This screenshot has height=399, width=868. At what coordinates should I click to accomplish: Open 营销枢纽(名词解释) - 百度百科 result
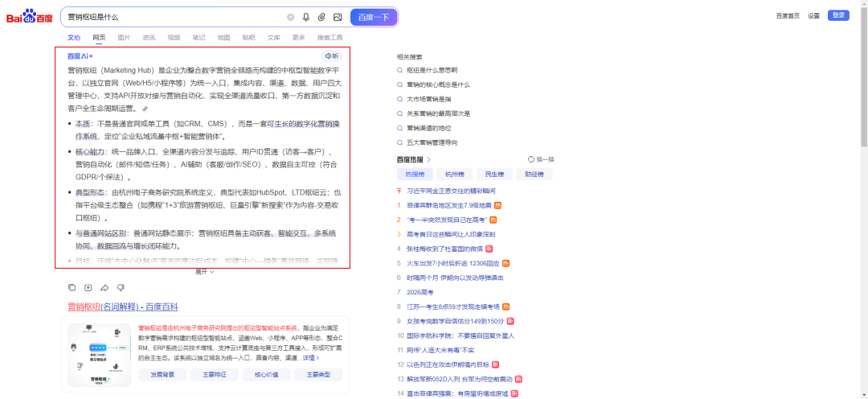click(123, 306)
